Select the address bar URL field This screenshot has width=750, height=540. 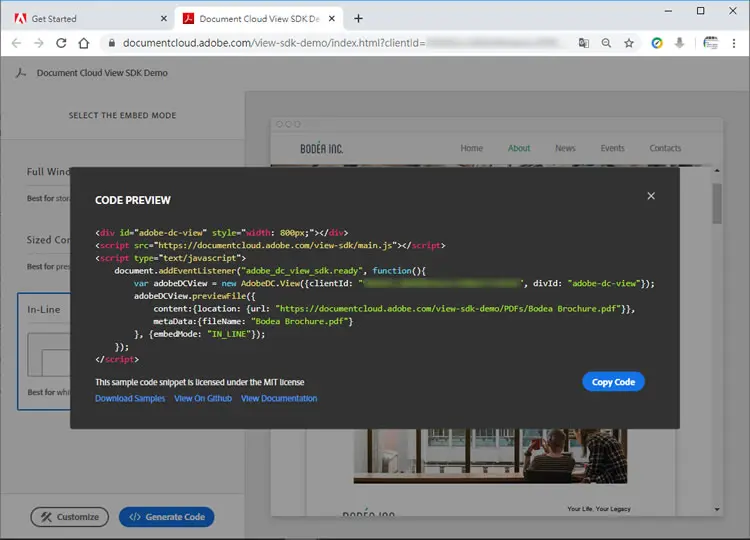pyautogui.click(x=335, y=43)
